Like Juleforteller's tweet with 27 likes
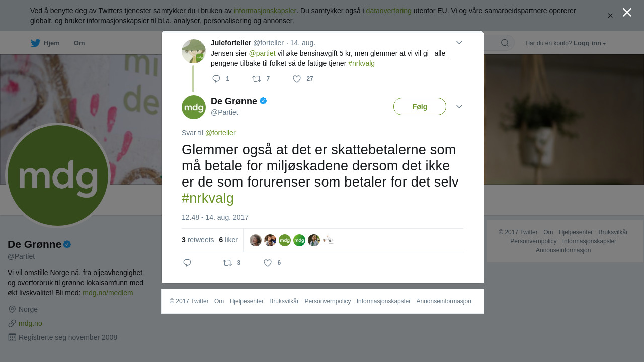 (297, 79)
